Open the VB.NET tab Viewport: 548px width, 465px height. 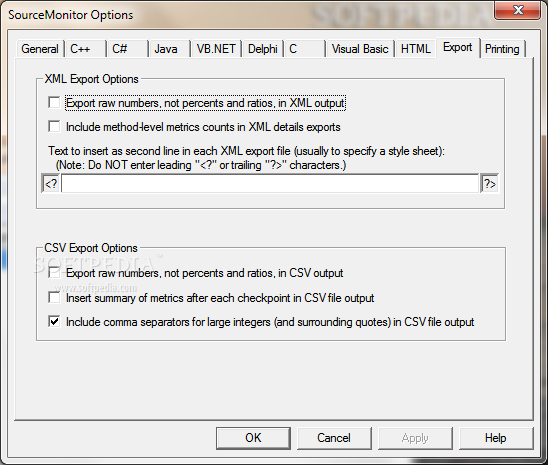[x=216, y=49]
